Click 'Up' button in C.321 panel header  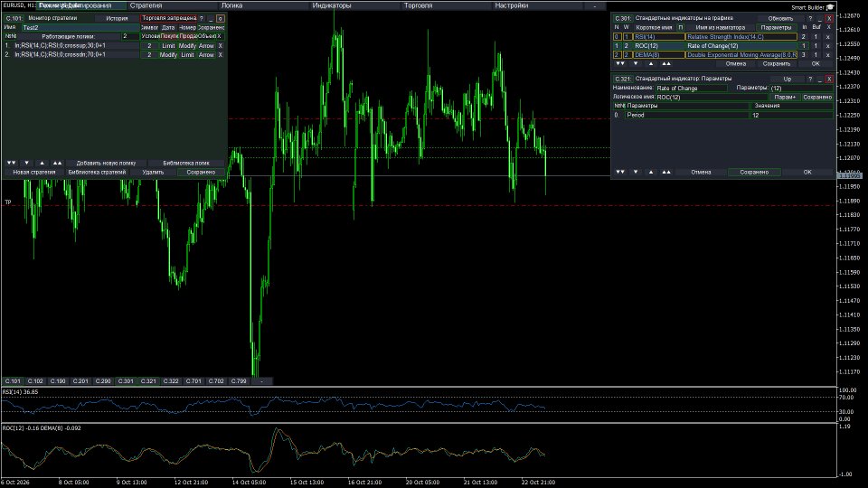(788, 80)
